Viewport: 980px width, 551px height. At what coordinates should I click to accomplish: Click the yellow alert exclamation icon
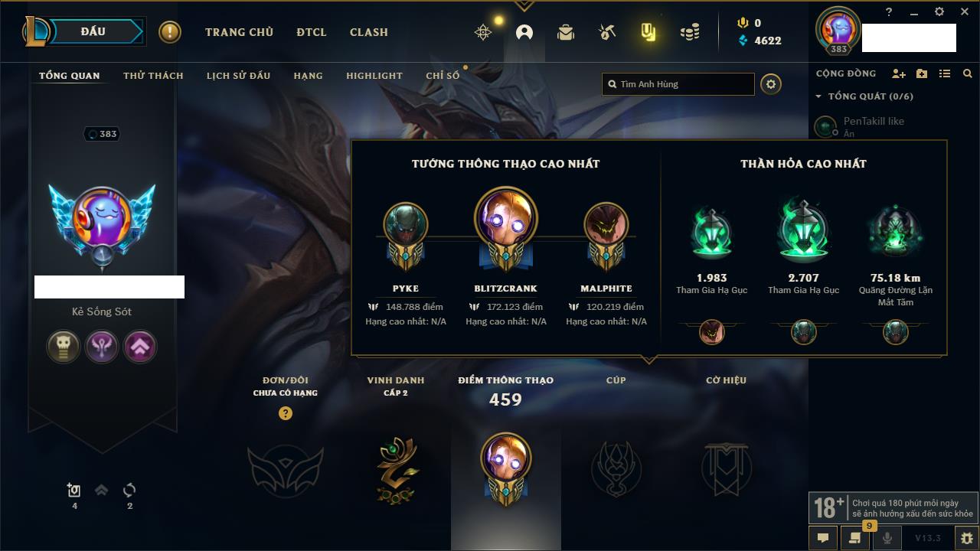pos(170,32)
